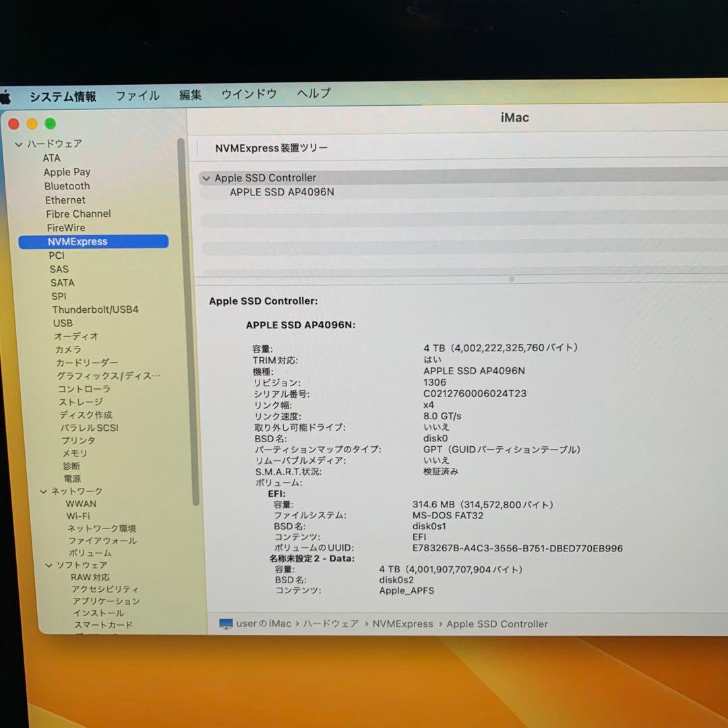
Task: Open the Apple menu
Action: pos(8,95)
